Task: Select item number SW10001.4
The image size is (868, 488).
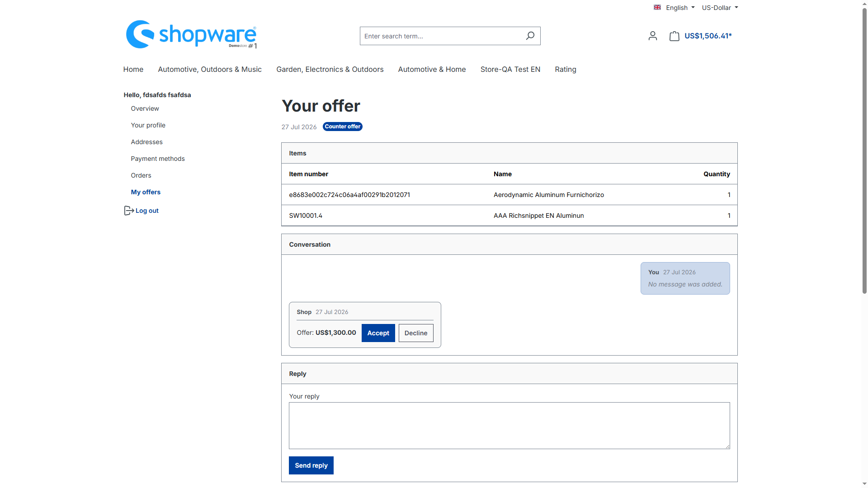Action: [x=306, y=216]
